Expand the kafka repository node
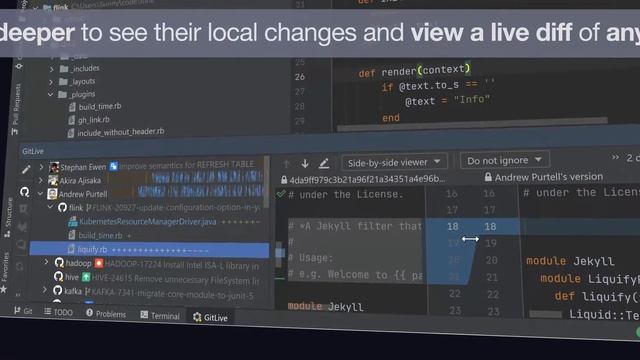The height and width of the screenshot is (360, 640). tap(45, 290)
